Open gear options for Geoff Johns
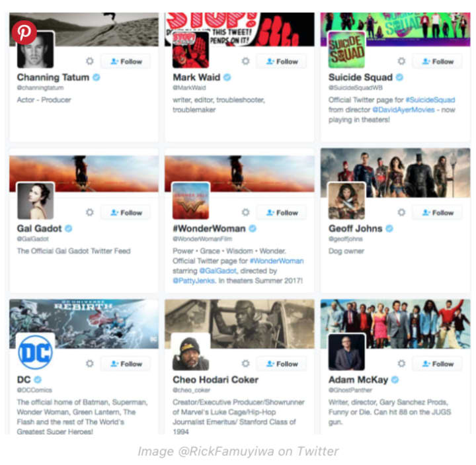 point(402,212)
